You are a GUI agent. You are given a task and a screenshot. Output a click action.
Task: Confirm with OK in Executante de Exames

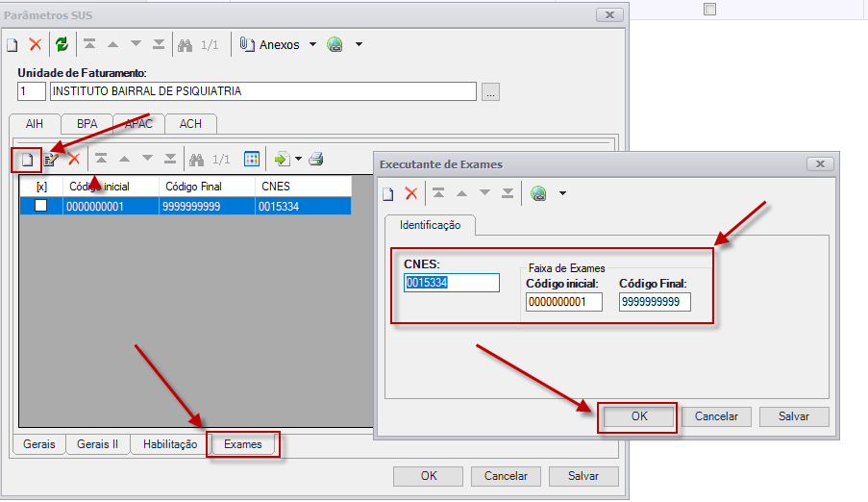pos(639,416)
